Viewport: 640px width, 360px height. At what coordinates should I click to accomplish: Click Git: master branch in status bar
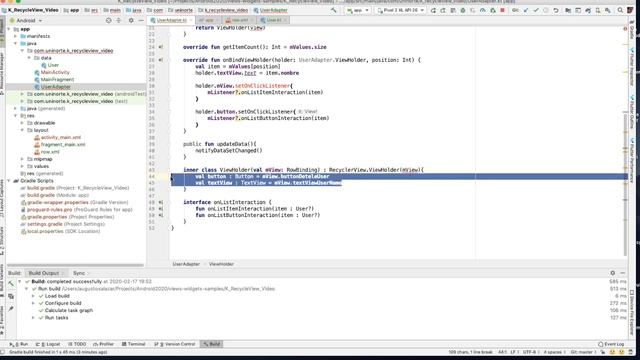(582, 352)
